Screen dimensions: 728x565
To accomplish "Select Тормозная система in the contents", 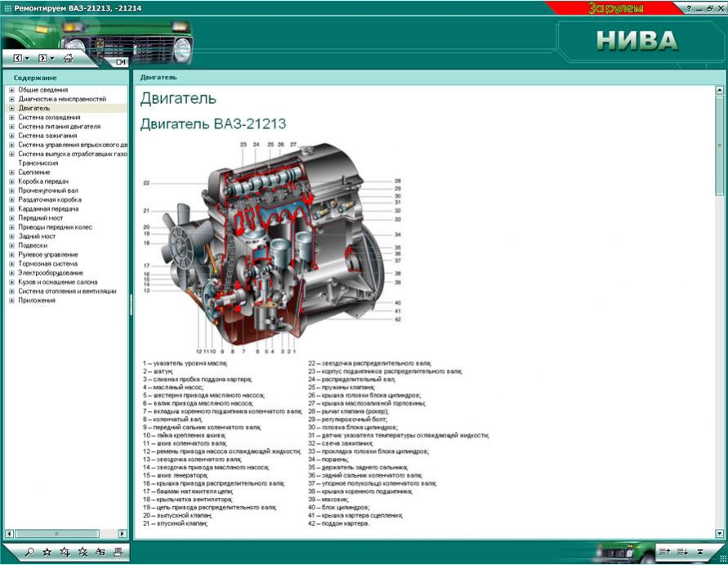I will pyautogui.click(x=48, y=263).
